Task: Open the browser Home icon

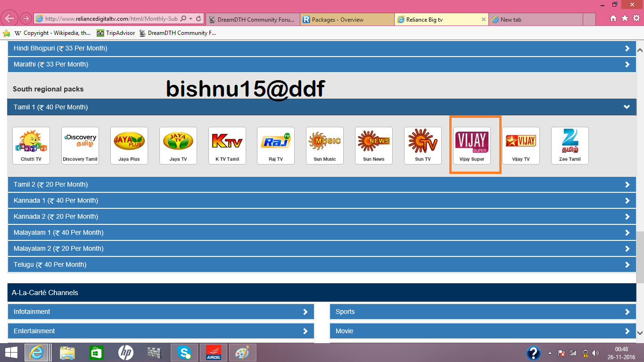Action: point(613,18)
